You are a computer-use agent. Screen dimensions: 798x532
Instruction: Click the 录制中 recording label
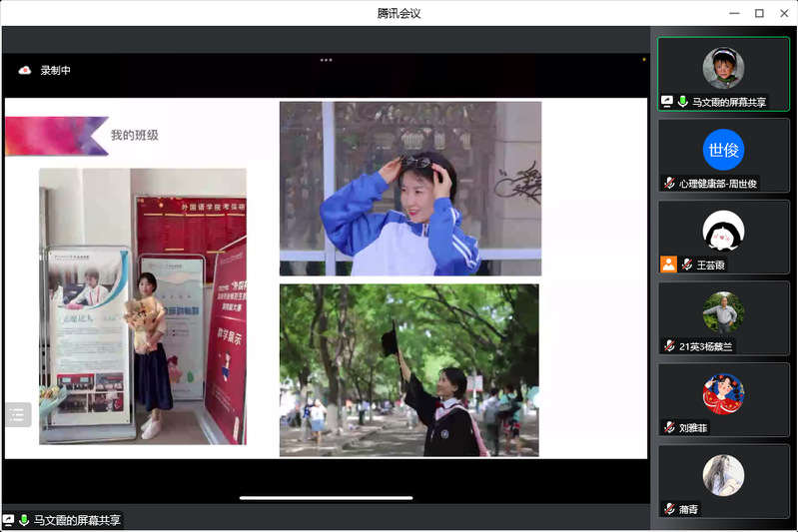[x=55, y=71]
